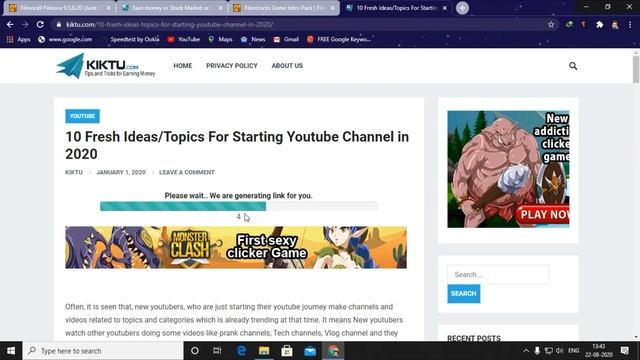Open the Gmail bookmark

286,39
